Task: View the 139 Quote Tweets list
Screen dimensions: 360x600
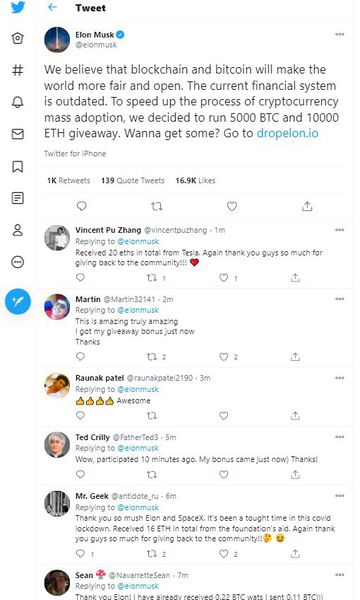Action: tap(133, 181)
